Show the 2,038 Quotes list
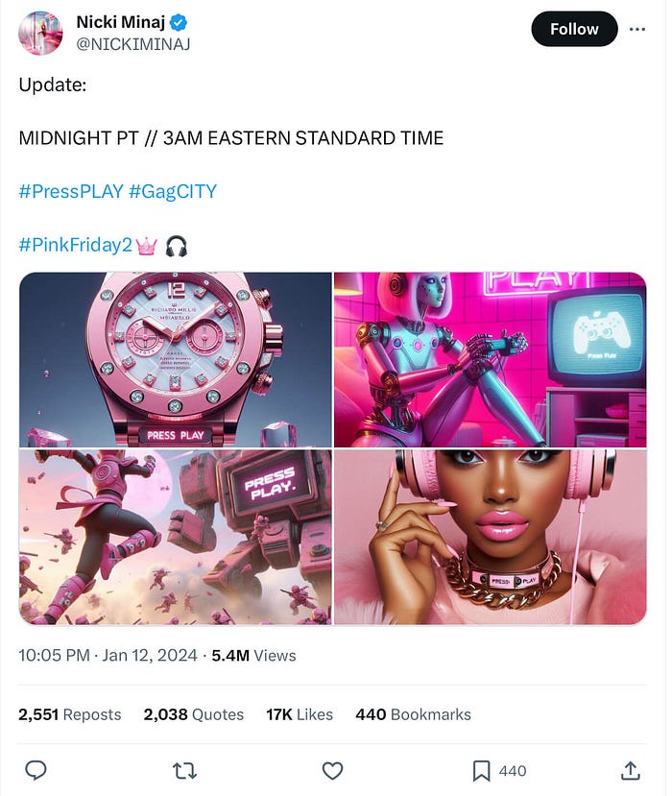 click(193, 714)
